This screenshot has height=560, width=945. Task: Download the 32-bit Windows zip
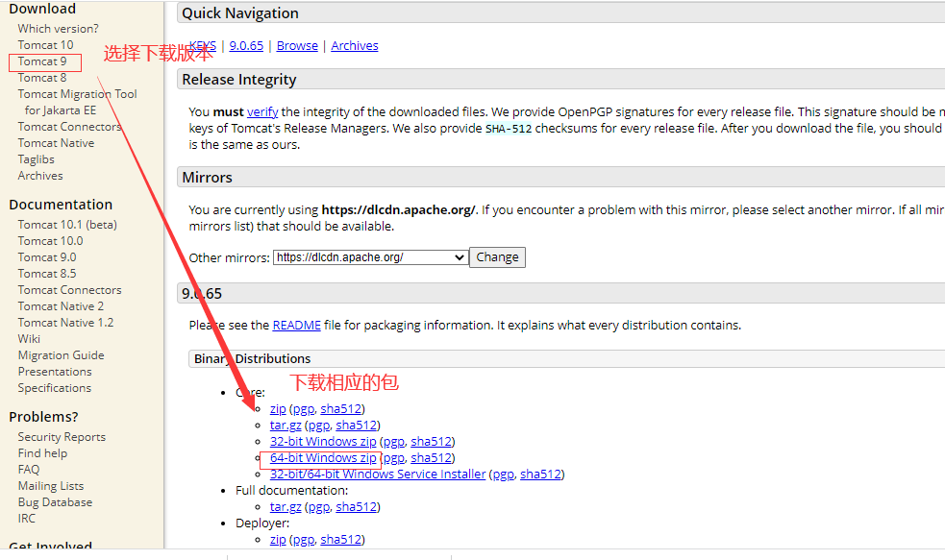tap(323, 442)
